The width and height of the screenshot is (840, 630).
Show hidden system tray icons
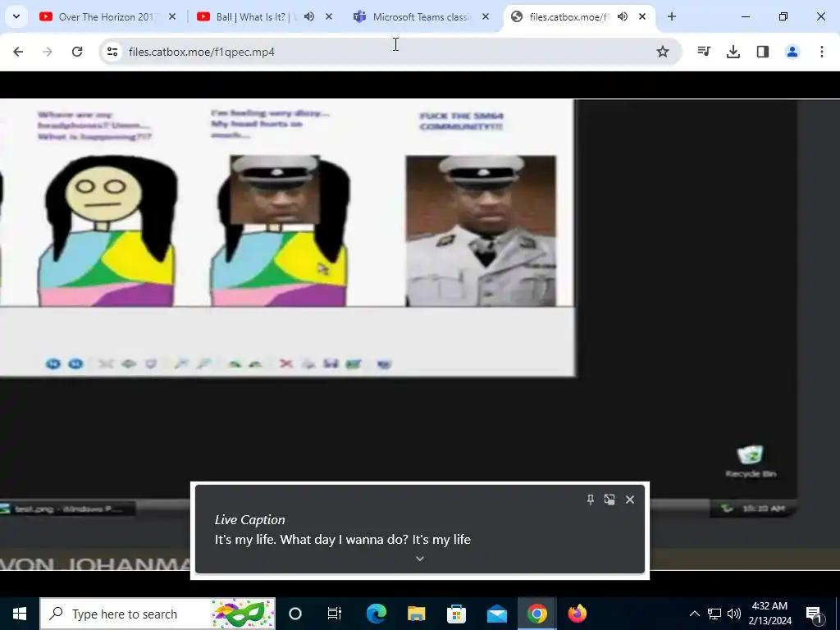click(694, 614)
